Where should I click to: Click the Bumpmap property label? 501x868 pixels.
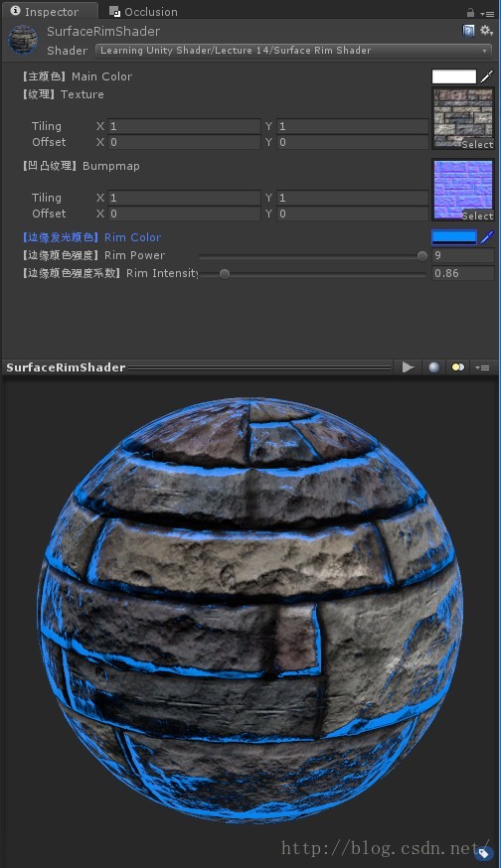[81, 166]
